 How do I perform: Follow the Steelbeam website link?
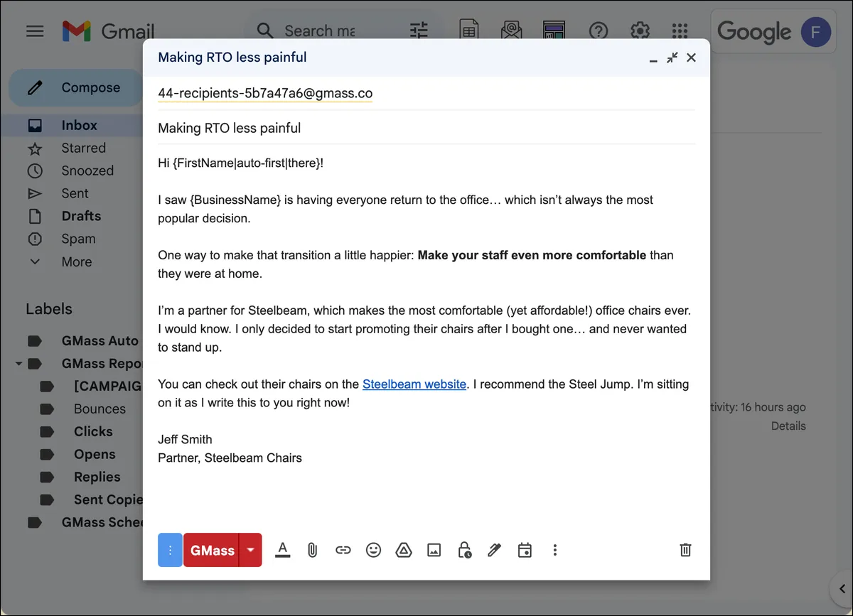pos(414,384)
